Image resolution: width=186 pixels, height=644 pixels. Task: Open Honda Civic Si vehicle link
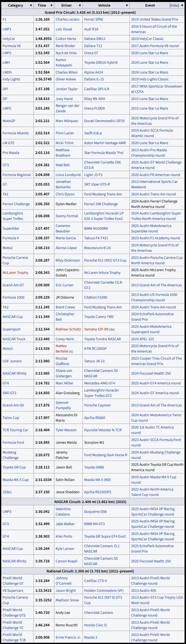[x=95, y=625]
